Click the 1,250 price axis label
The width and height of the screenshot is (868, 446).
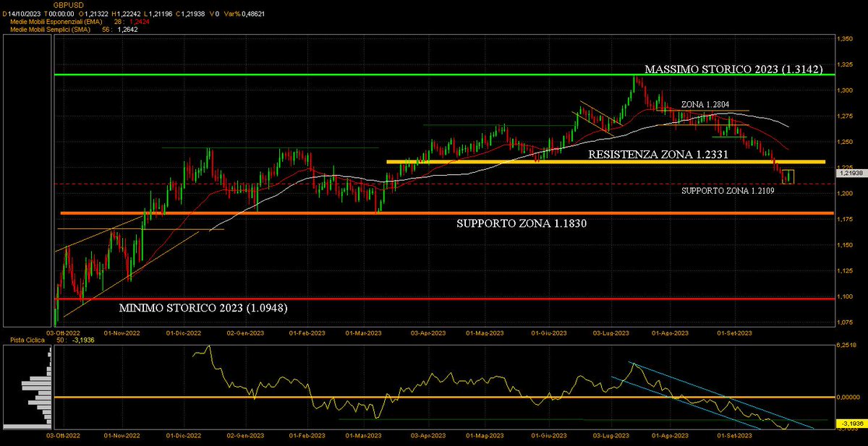click(845, 142)
